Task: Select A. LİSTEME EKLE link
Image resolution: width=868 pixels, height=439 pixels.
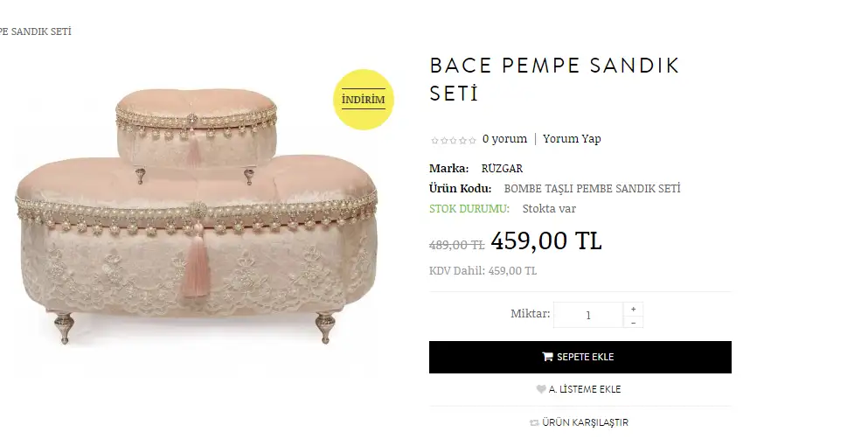Action: point(585,389)
